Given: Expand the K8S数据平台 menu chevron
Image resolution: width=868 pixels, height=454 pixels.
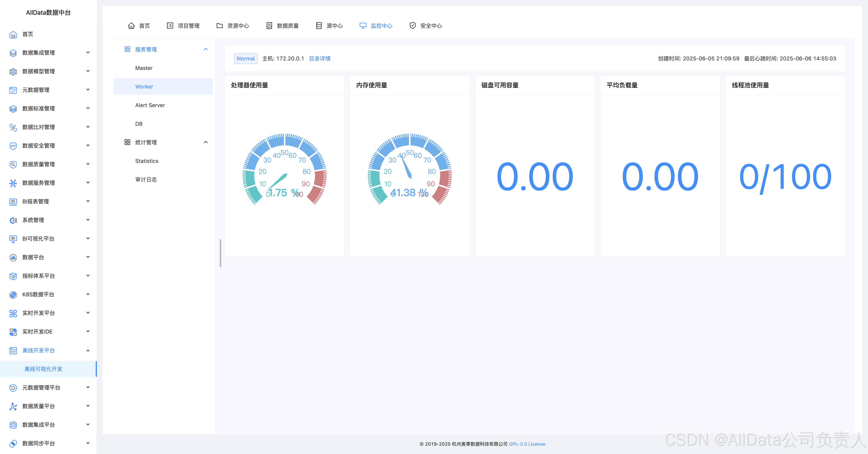Looking at the screenshot, I should pyautogui.click(x=88, y=294).
